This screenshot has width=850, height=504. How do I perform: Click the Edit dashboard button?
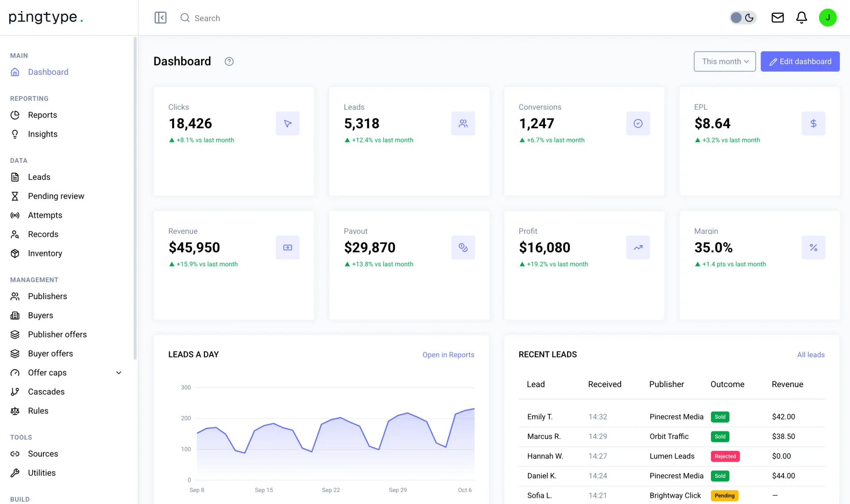point(800,62)
